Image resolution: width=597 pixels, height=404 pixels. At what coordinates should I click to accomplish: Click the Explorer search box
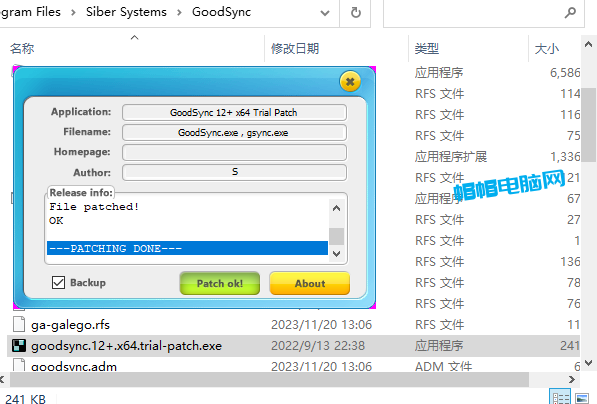point(484,13)
